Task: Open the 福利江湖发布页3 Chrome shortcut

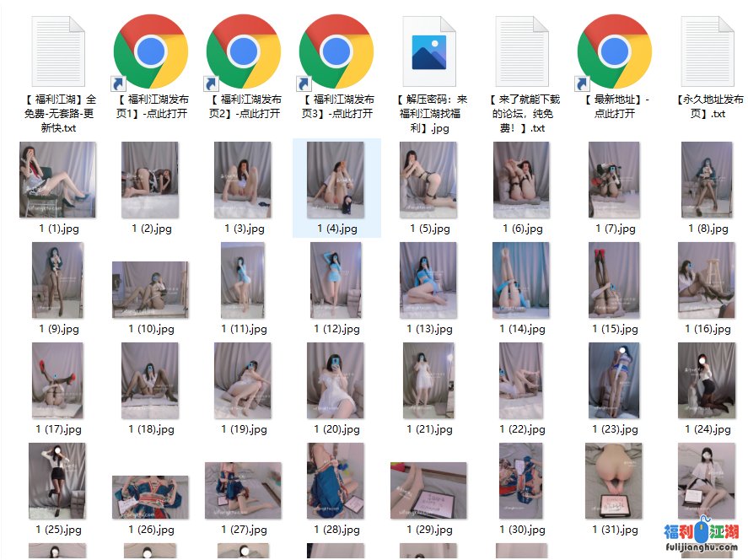Action: click(x=336, y=52)
